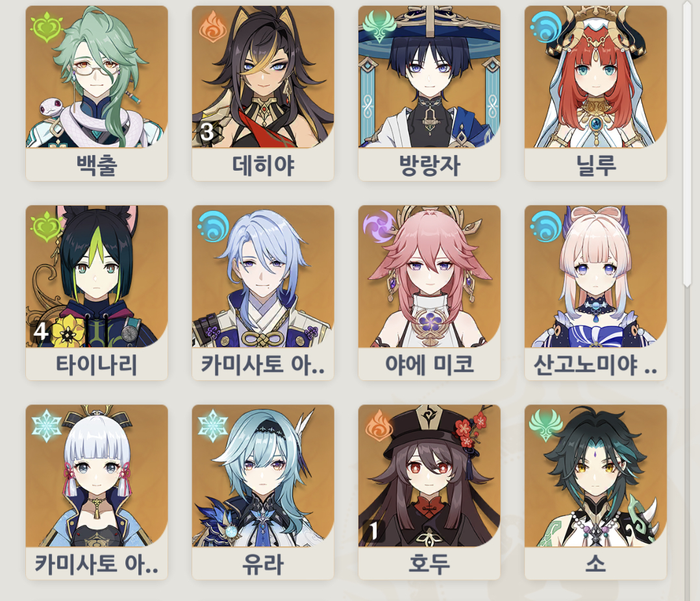Screen dimensions: 700x601
Task: Click the Pyro flame icon on 데히야 card
Action: pyautogui.click(x=212, y=27)
